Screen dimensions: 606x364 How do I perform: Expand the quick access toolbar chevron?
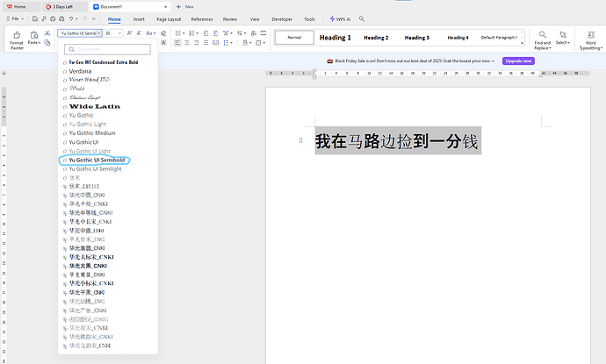(93, 18)
